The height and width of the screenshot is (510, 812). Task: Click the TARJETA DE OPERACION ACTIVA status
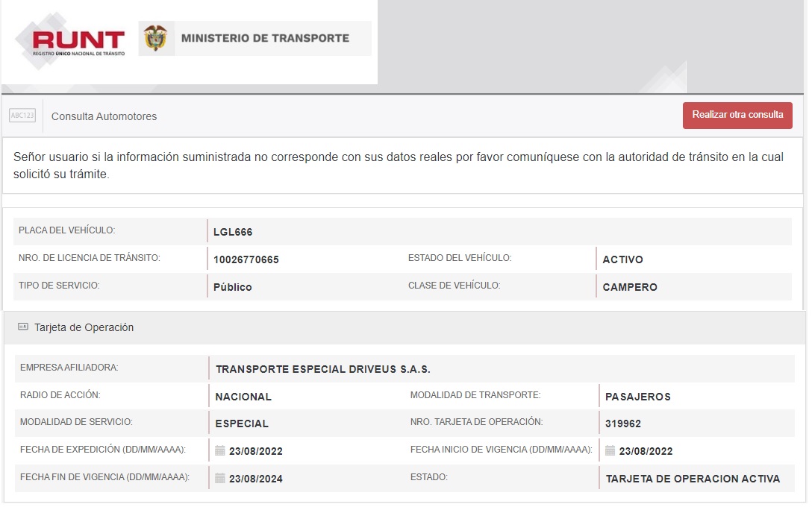[x=693, y=479]
